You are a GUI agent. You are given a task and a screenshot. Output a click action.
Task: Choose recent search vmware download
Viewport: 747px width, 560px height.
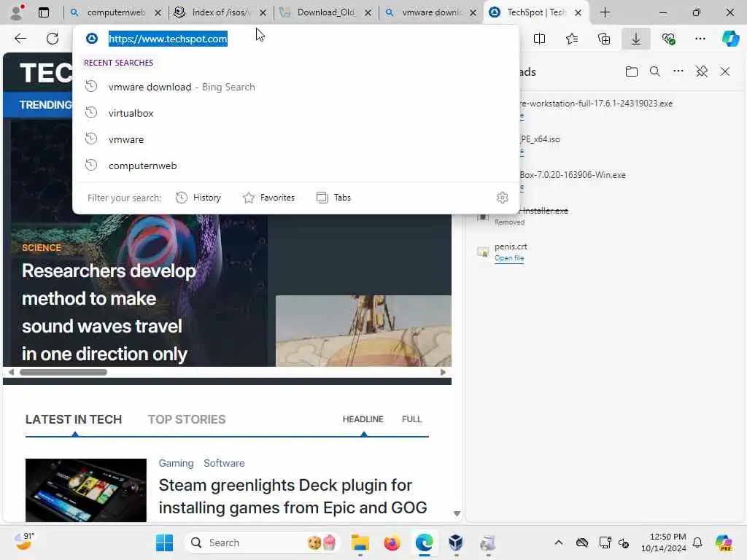(295, 87)
